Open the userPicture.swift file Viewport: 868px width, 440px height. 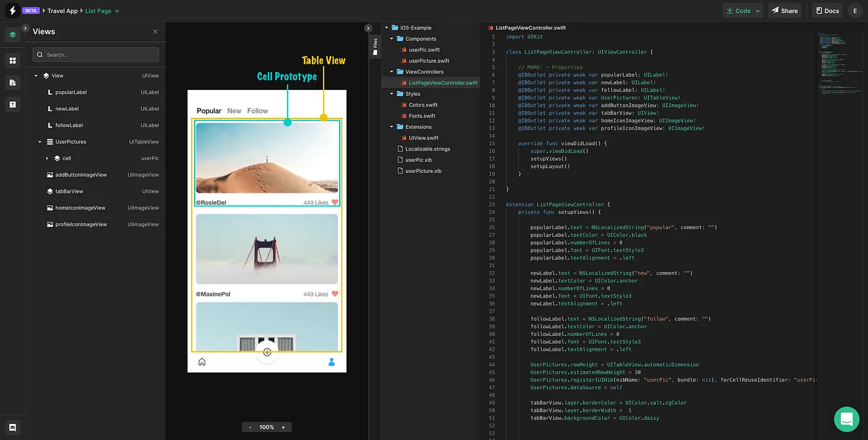(429, 61)
